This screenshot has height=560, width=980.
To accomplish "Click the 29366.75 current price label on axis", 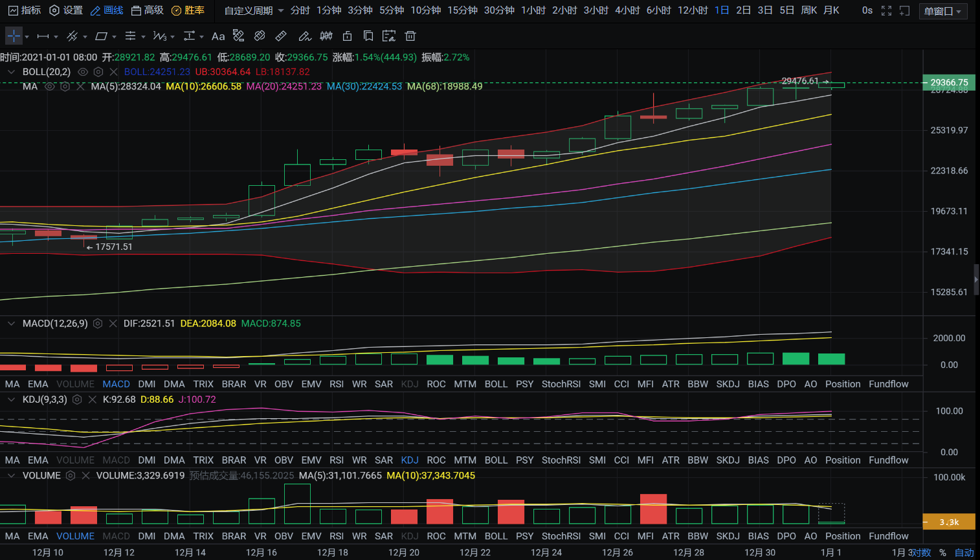I will (x=949, y=82).
